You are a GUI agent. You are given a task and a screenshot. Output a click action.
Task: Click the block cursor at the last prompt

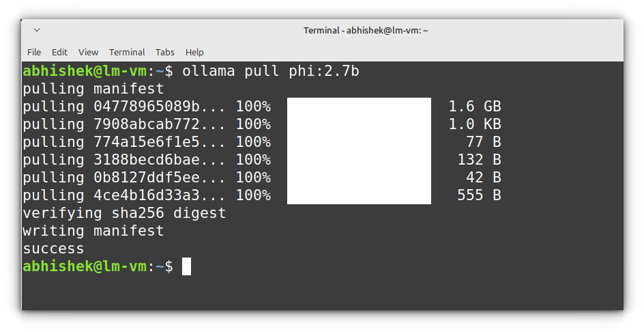186,266
